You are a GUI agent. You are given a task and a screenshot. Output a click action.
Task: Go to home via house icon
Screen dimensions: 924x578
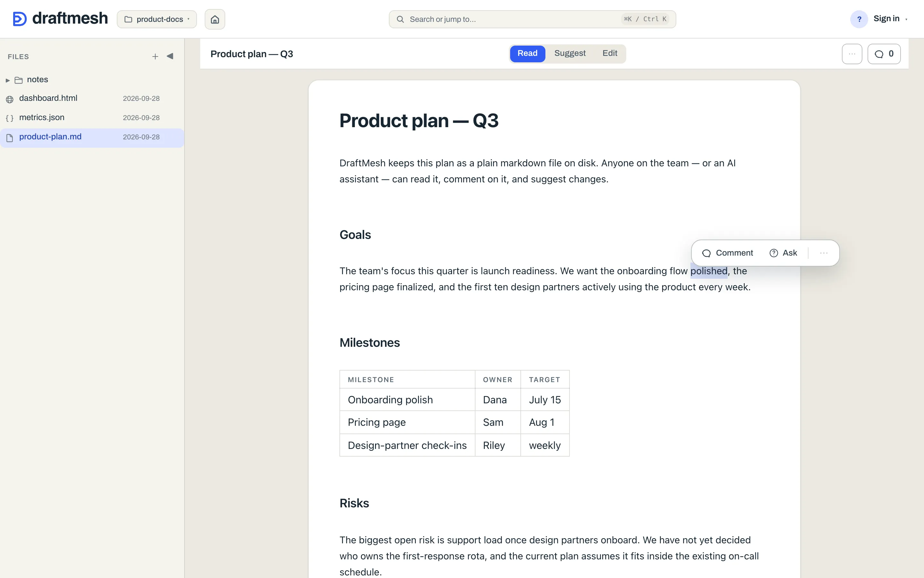pyautogui.click(x=215, y=19)
